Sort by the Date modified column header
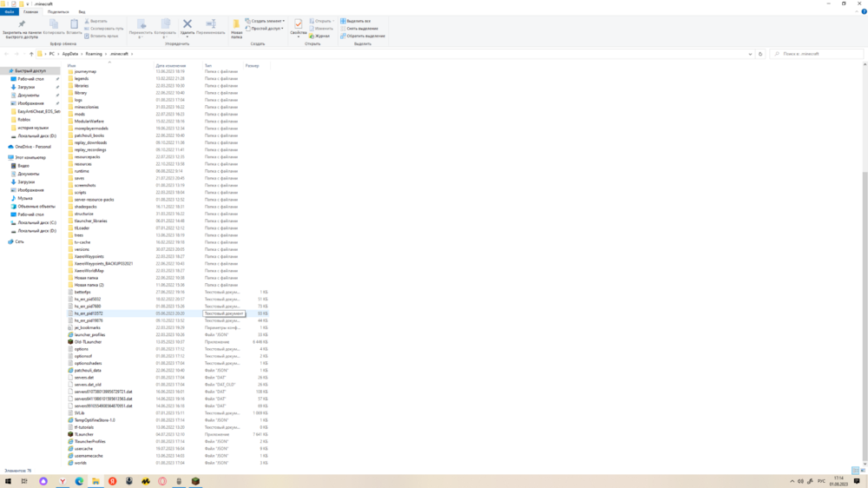This screenshot has height=488, width=868. (170, 65)
